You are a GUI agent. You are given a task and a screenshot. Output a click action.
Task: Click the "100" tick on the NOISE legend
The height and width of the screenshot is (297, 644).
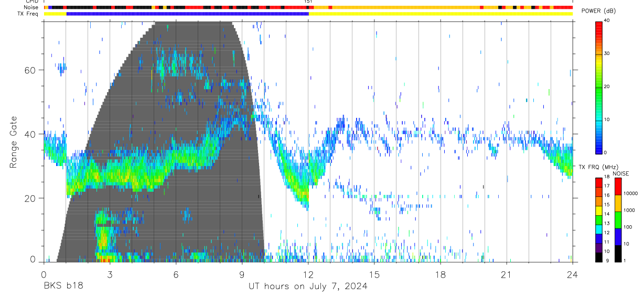click(x=628, y=227)
